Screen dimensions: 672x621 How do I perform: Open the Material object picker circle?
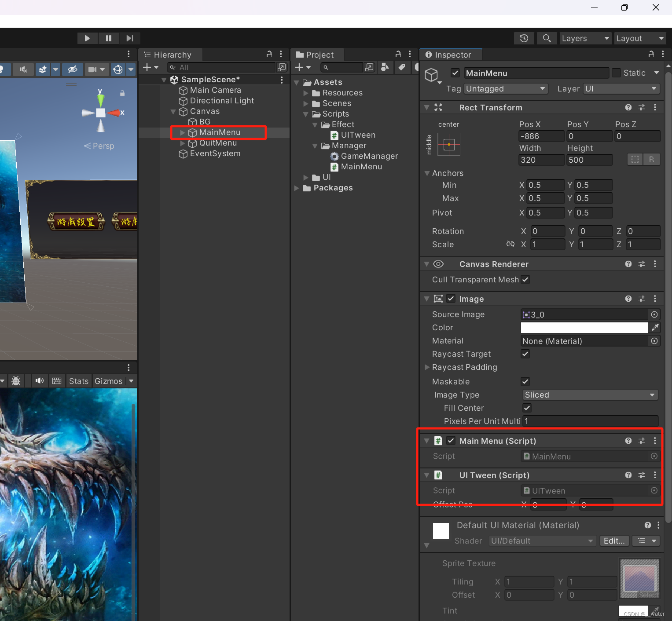pos(654,341)
